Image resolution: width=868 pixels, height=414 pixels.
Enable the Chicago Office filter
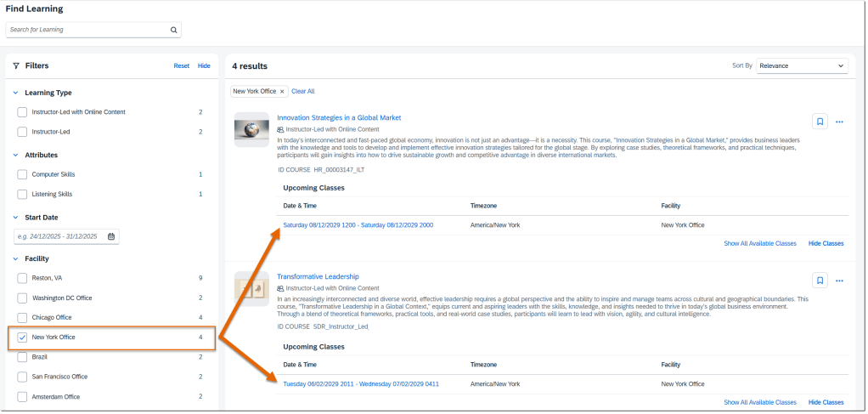tap(23, 318)
